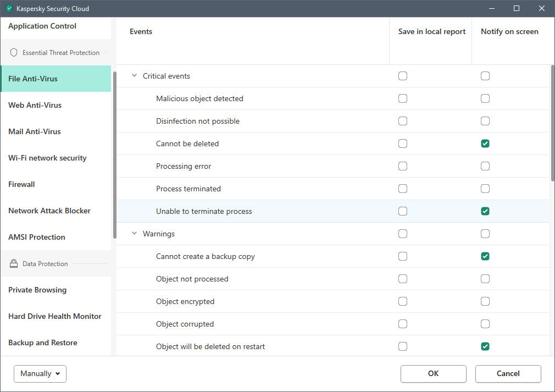Enable local report for Disinfection not possible
555x392 pixels.
403,121
